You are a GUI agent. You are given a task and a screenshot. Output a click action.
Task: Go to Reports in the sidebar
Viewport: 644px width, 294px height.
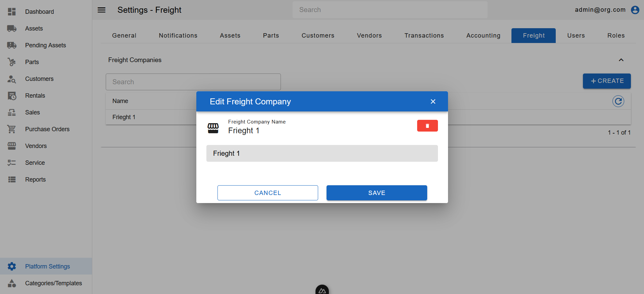point(35,180)
